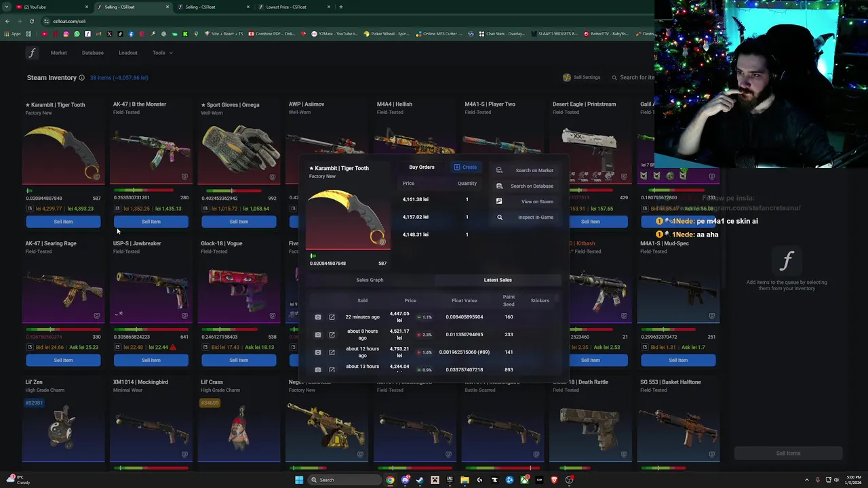The width and height of the screenshot is (868, 488).
Task: Click the browser back arrow
Action: (7, 21)
